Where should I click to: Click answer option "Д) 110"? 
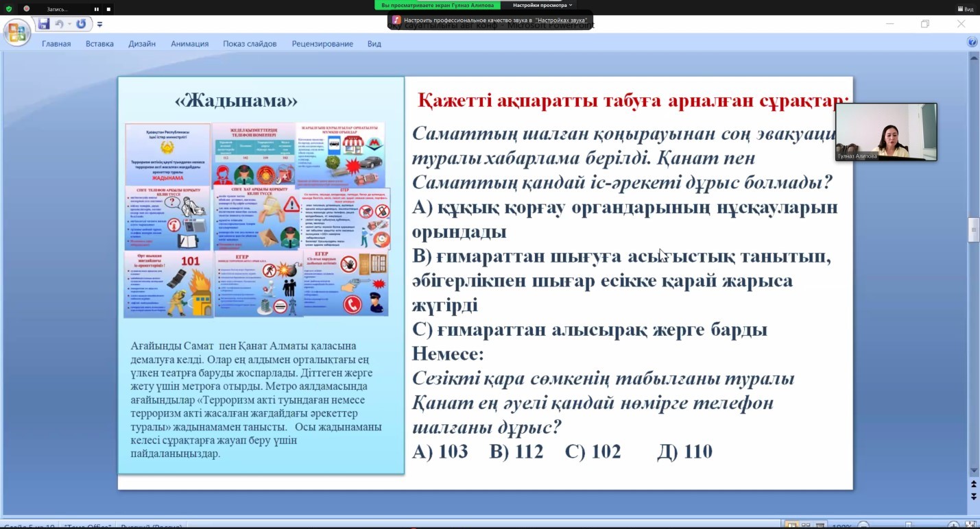coord(684,452)
